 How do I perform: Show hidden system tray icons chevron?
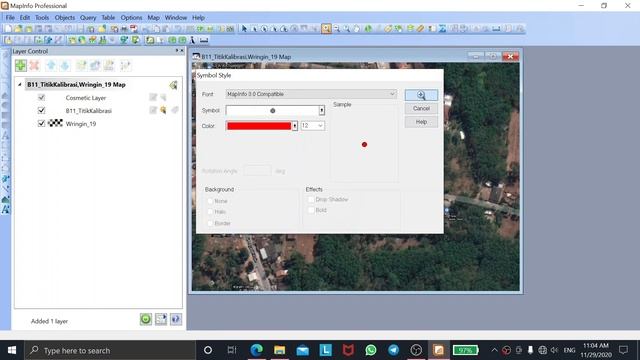coord(494,350)
